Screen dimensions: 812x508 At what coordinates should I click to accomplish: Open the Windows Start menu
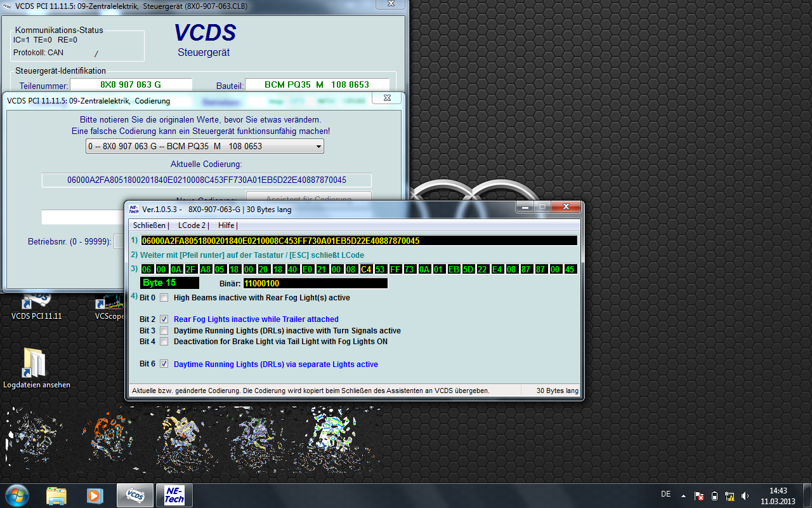tap(16, 495)
